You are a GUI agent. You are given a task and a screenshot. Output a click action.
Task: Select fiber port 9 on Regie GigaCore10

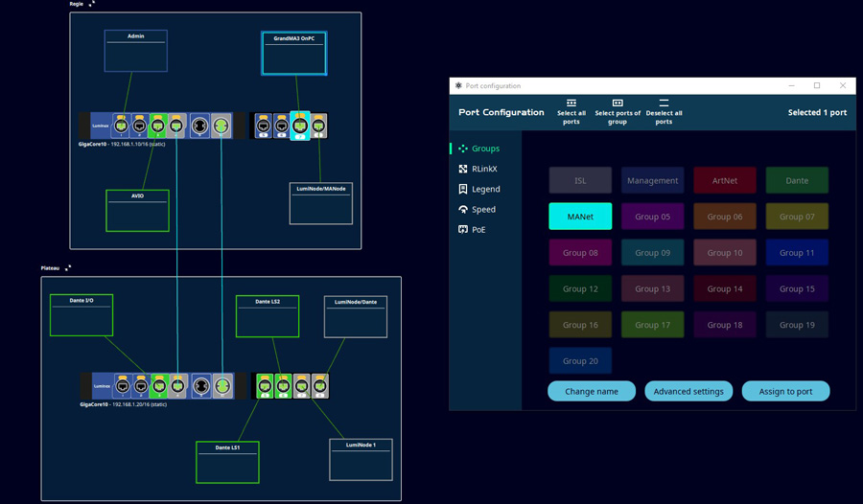199,126
